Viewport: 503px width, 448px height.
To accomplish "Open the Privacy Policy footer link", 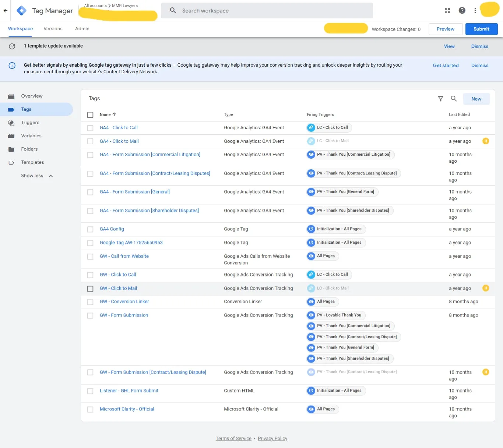I will (272, 438).
